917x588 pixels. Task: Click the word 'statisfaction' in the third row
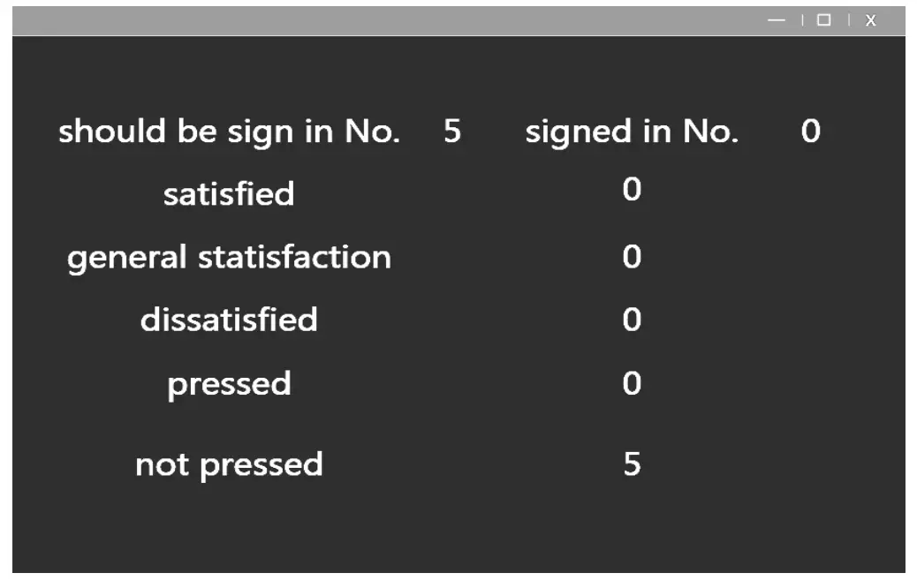pyautogui.click(x=294, y=258)
